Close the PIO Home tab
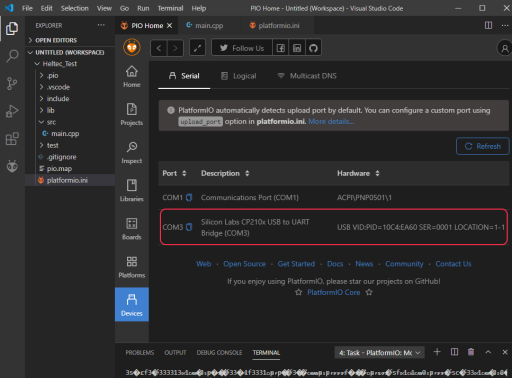The width and height of the screenshot is (512, 378). click(169, 26)
